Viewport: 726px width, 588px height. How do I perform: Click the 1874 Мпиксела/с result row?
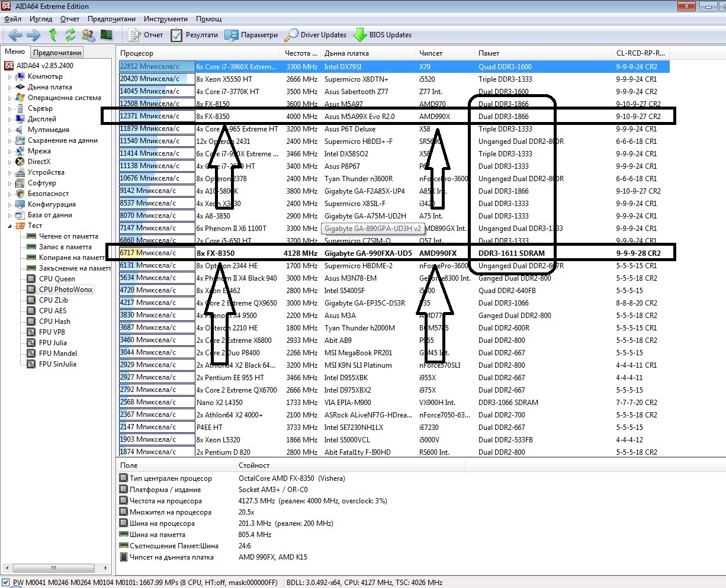pyautogui.click(x=394, y=452)
